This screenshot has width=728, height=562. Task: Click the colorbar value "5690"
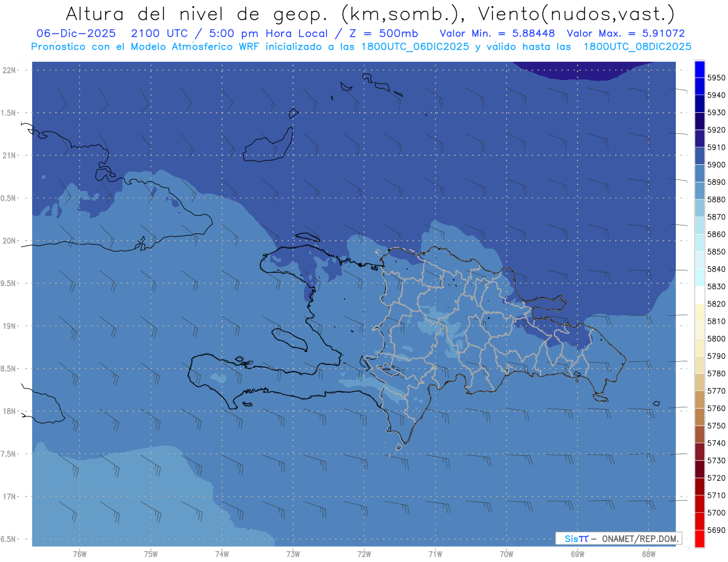tap(716, 530)
